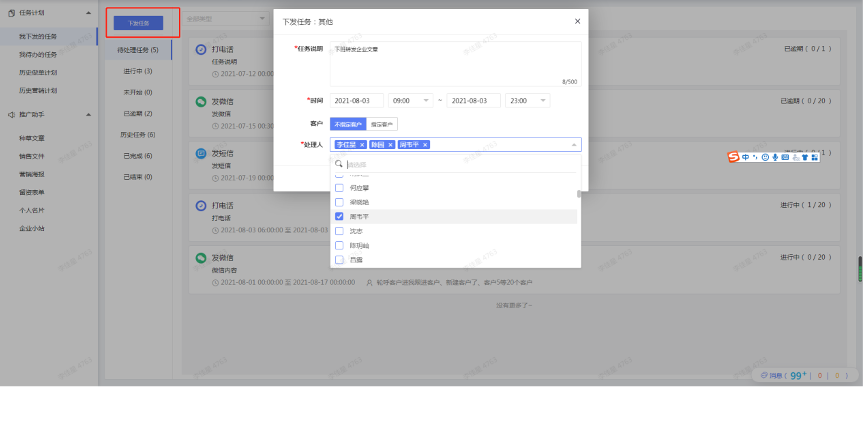
Task: Click the person icon in the 微信内容 task row
Action: [x=370, y=283]
